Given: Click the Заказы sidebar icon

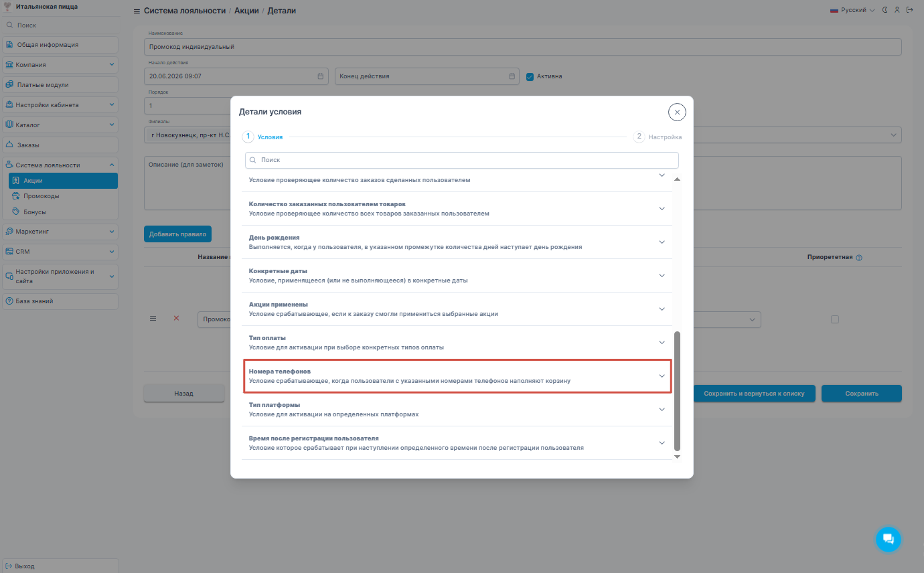Looking at the screenshot, I should 10,145.
